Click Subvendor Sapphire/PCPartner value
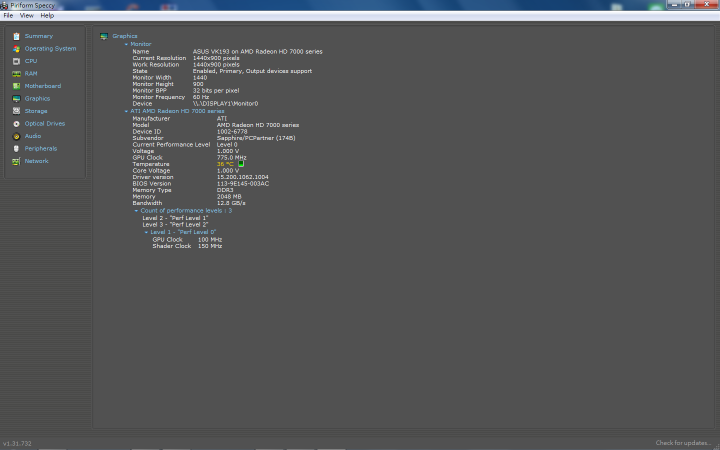 pyautogui.click(x=256, y=138)
